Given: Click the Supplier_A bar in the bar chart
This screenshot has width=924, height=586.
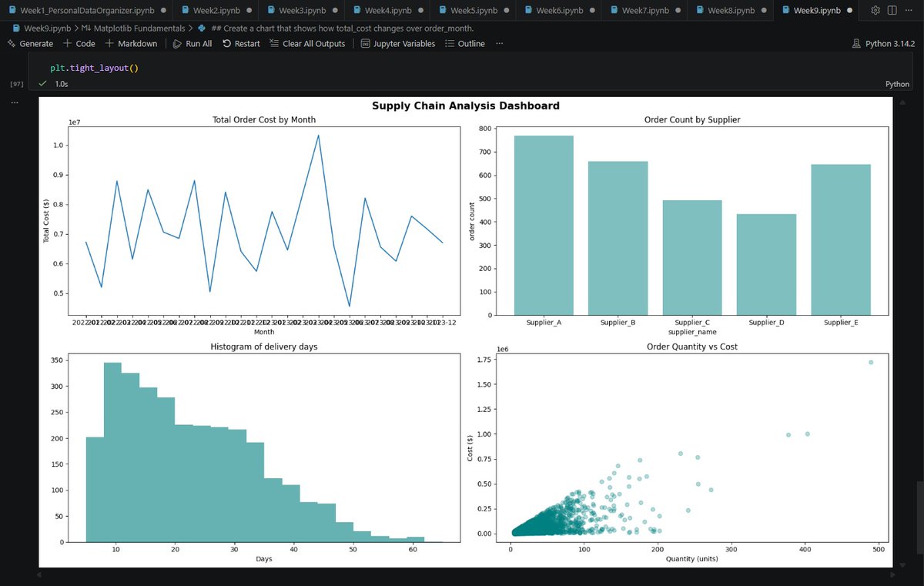Looking at the screenshot, I should (x=544, y=225).
